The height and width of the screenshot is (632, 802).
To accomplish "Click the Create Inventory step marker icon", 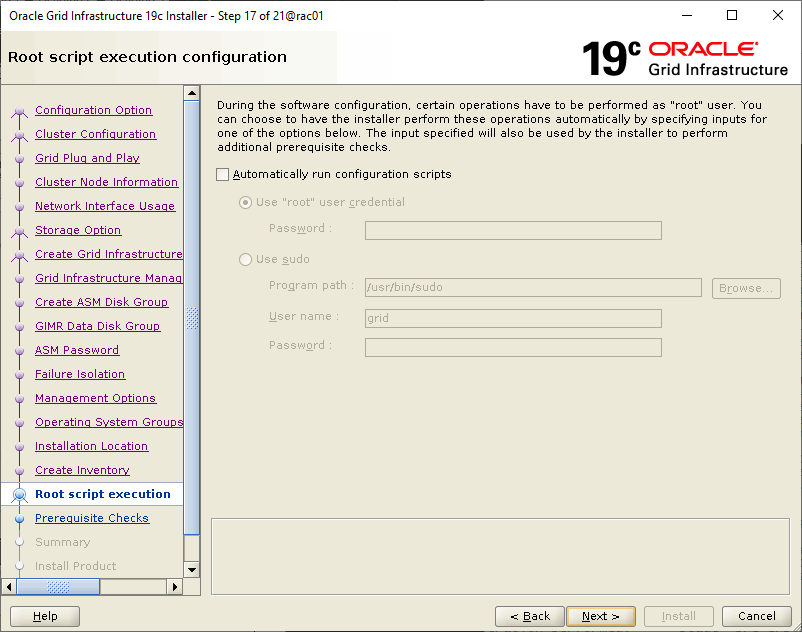I will (x=19, y=470).
